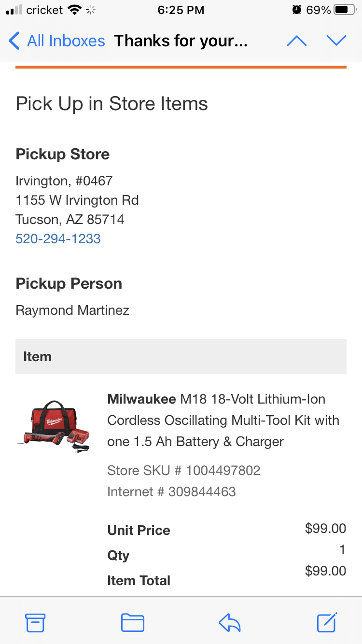Tap the Milwaukee M18 product title
Viewport: 362px width, 644px height.
[x=223, y=420]
